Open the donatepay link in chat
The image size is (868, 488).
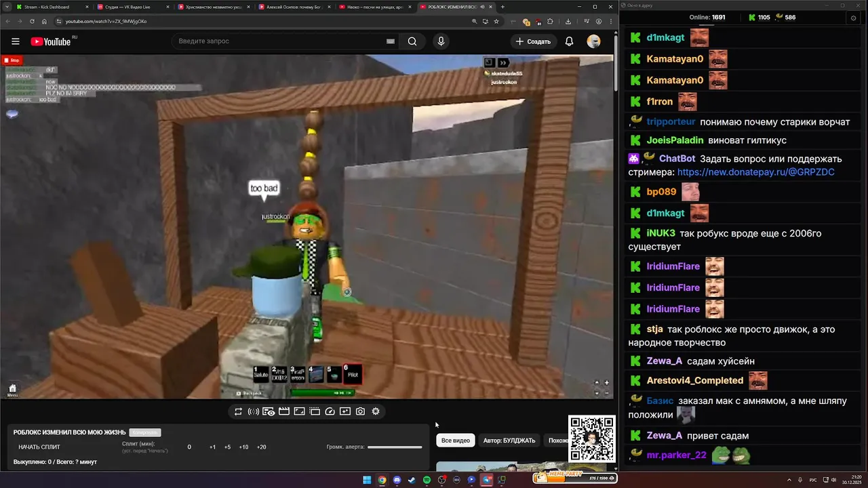click(x=755, y=172)
